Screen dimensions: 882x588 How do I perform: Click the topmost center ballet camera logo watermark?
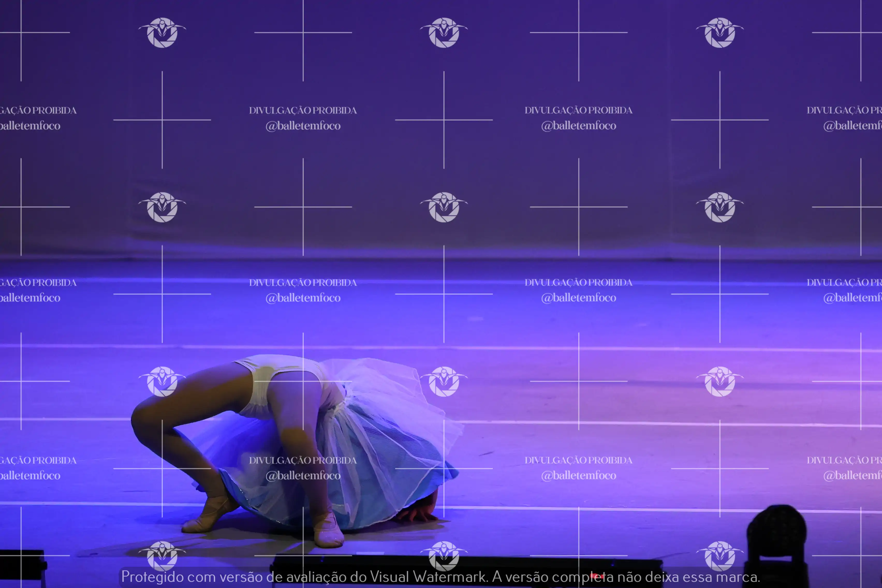tap(444, 33)
